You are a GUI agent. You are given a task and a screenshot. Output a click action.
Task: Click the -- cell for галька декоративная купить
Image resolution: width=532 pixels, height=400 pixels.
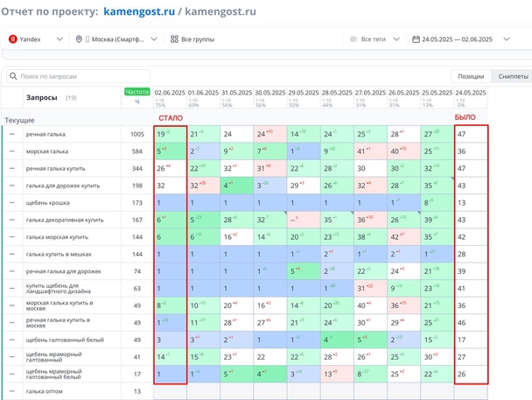pyautogui.click(x=304, y=220)
